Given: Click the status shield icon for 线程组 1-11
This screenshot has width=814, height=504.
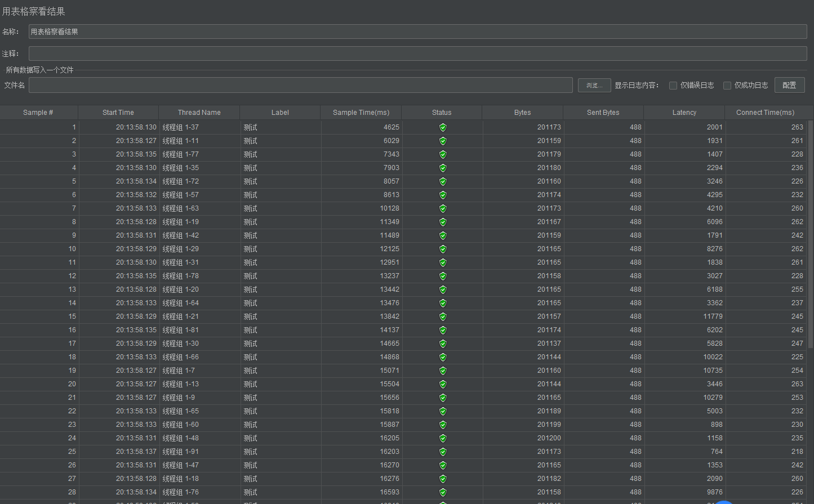Looking at the screenshot, I should [443, 141].
